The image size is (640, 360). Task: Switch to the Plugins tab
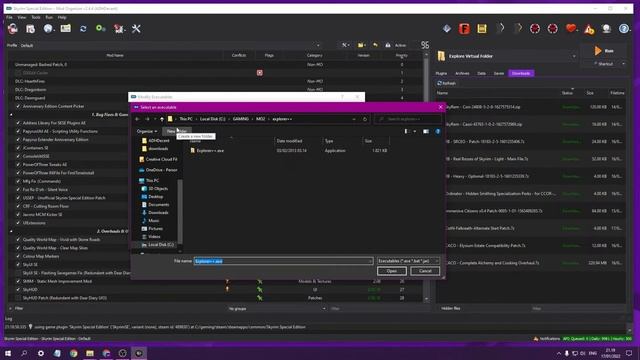click(441, 73)
